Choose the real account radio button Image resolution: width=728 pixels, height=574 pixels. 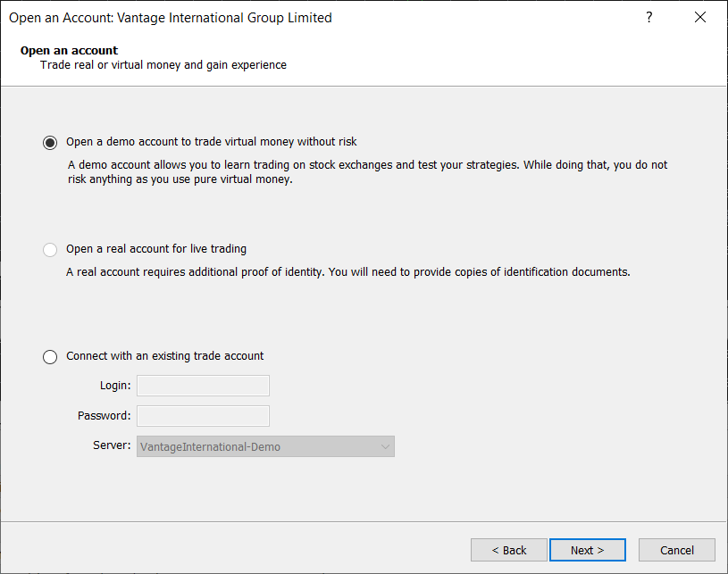click(50, 250)
